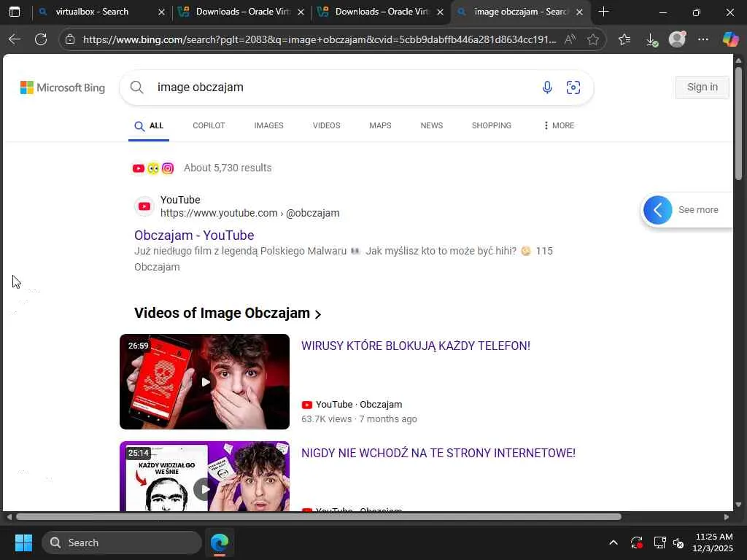Viewport: 747px width, 560px height.
Task: Click the taskbar Search box
Action: coord(122,542)
